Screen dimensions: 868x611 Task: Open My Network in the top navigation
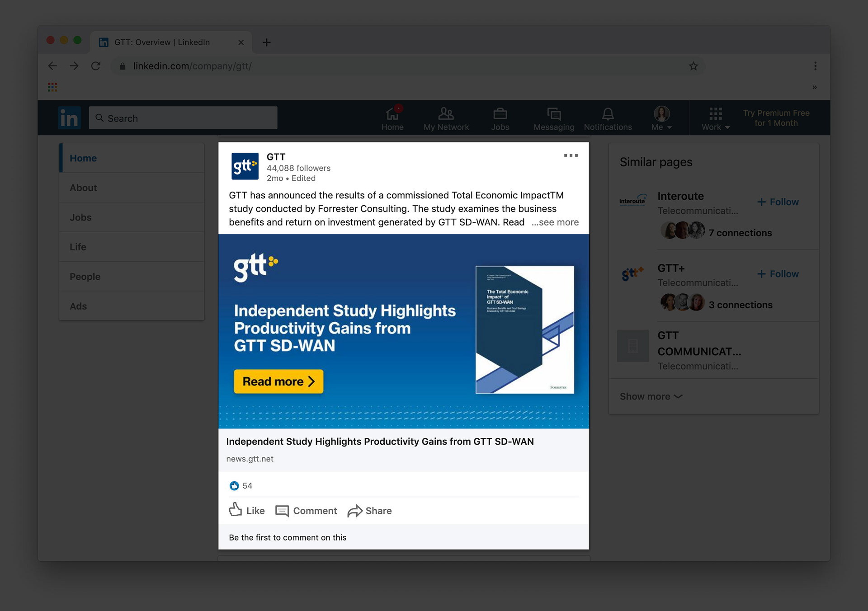point(446,119)
